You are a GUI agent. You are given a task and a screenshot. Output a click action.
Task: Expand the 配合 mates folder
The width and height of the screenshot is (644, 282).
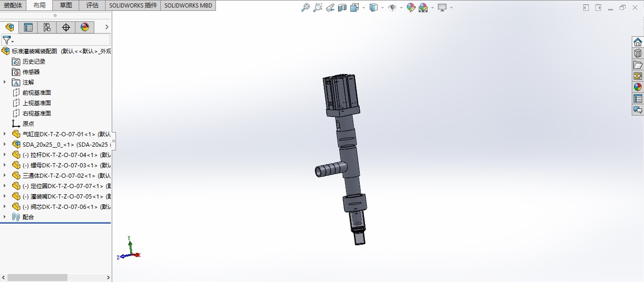5,217
